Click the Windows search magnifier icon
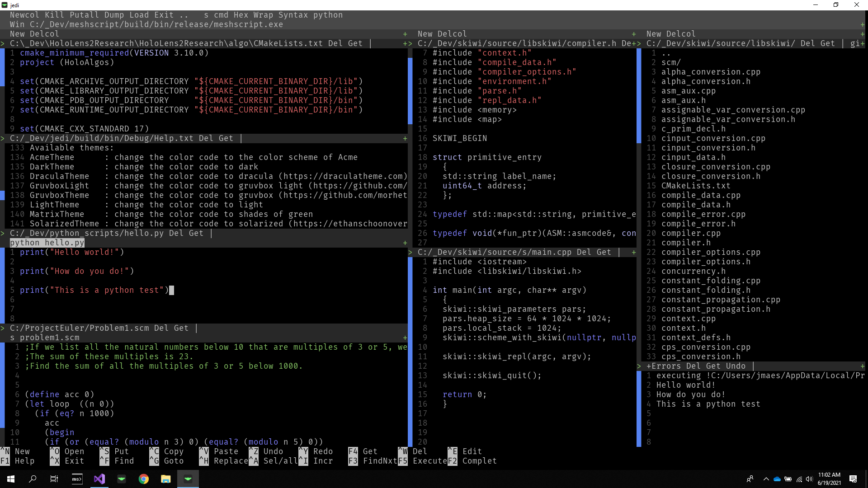Viewport: 868px width, 488px height. pos(33,479)
